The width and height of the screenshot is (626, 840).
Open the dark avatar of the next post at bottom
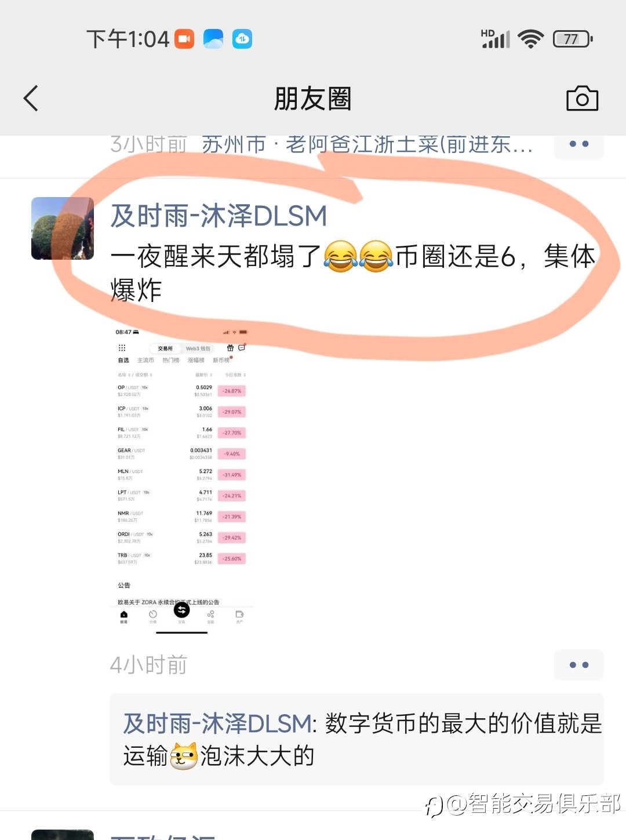[x=63, y=835]
